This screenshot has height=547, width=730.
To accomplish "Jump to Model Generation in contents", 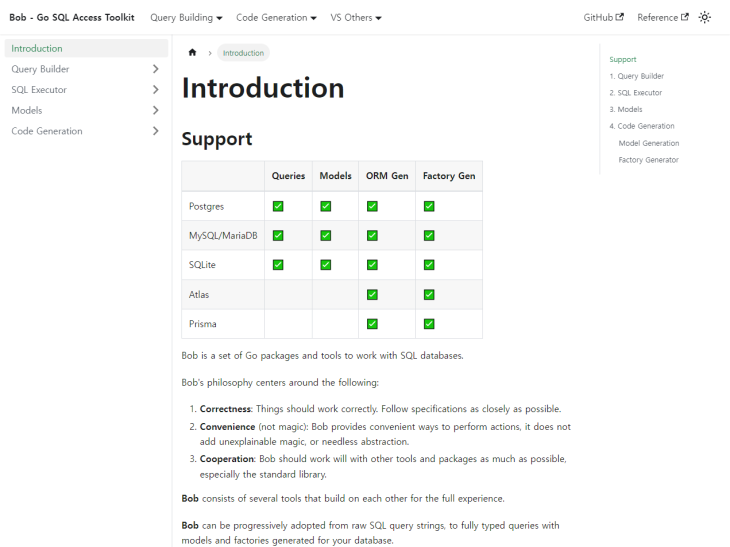I will click(648, 143).
